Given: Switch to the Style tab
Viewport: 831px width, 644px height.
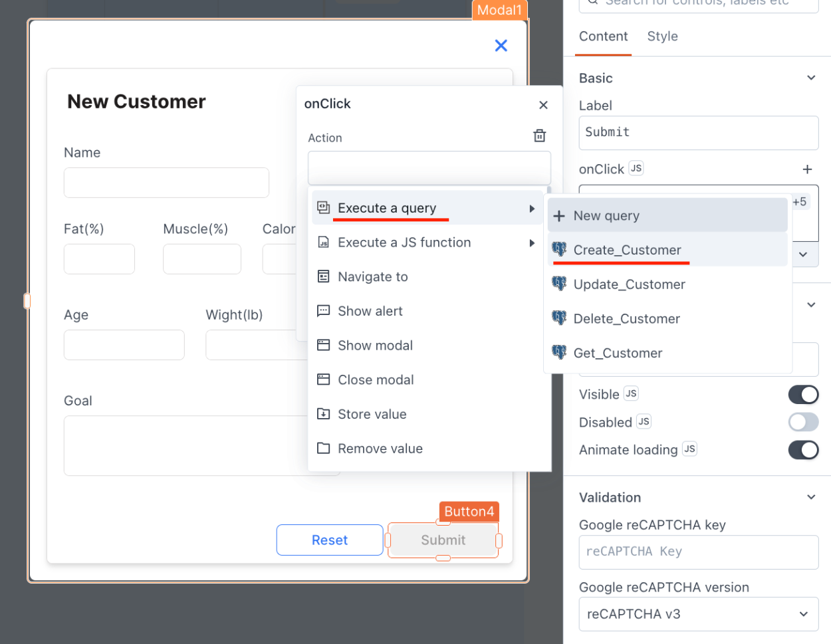Looking at the screenshot, I should 662,37.
